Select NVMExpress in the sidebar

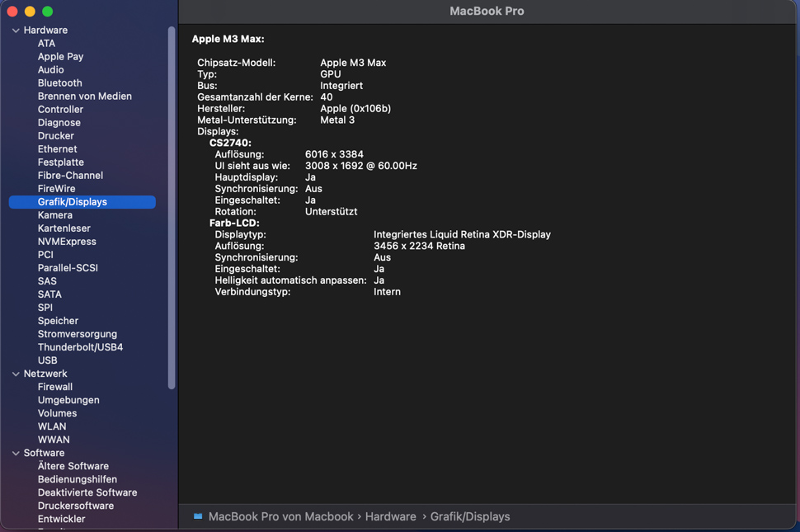pos(67,242)
